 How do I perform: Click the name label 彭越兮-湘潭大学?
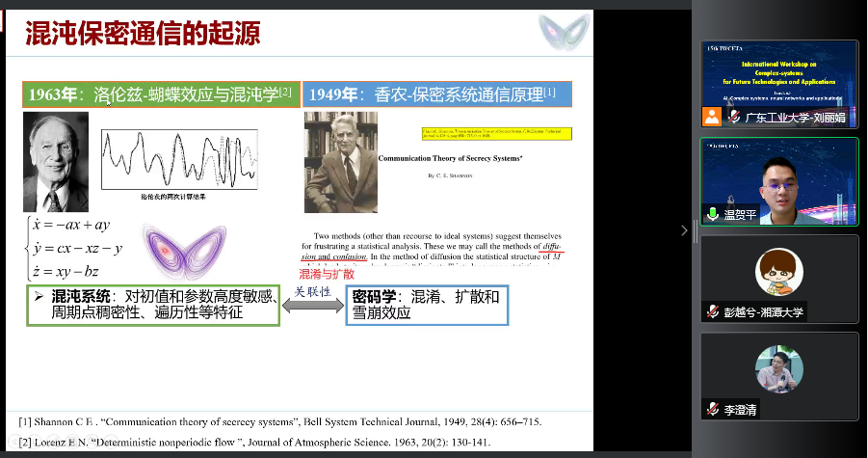[x=763, y=311]
